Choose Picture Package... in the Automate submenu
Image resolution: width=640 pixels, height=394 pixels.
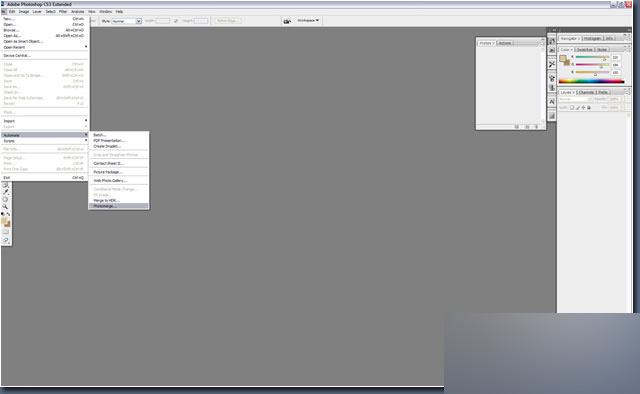119,172
